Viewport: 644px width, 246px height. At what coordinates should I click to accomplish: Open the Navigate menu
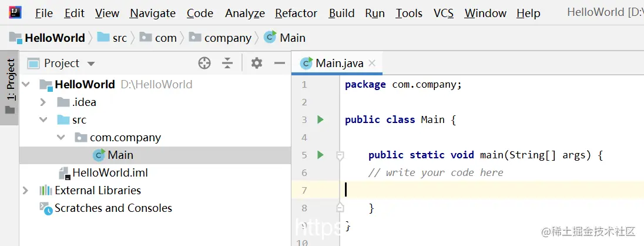click(153, 13)
